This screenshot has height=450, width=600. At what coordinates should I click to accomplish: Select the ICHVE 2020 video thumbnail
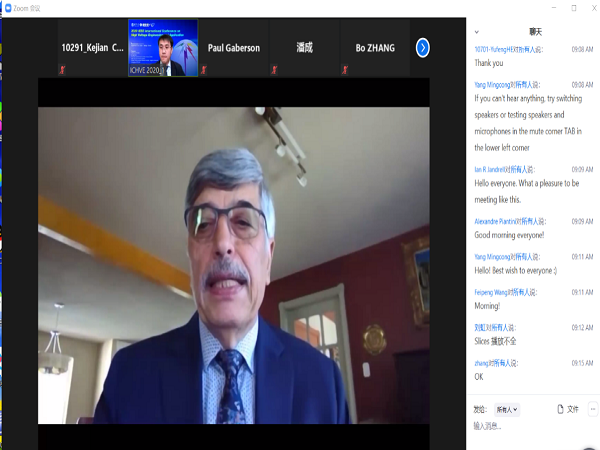(x=162, y=47)
